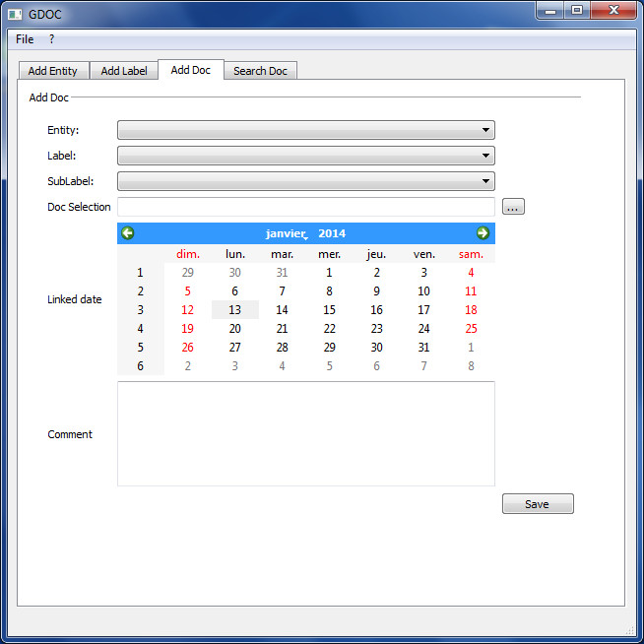The width and height of the screenshot is (644, 644).
Task: Select Sunday January 5
Action: [x=188, y=291]
